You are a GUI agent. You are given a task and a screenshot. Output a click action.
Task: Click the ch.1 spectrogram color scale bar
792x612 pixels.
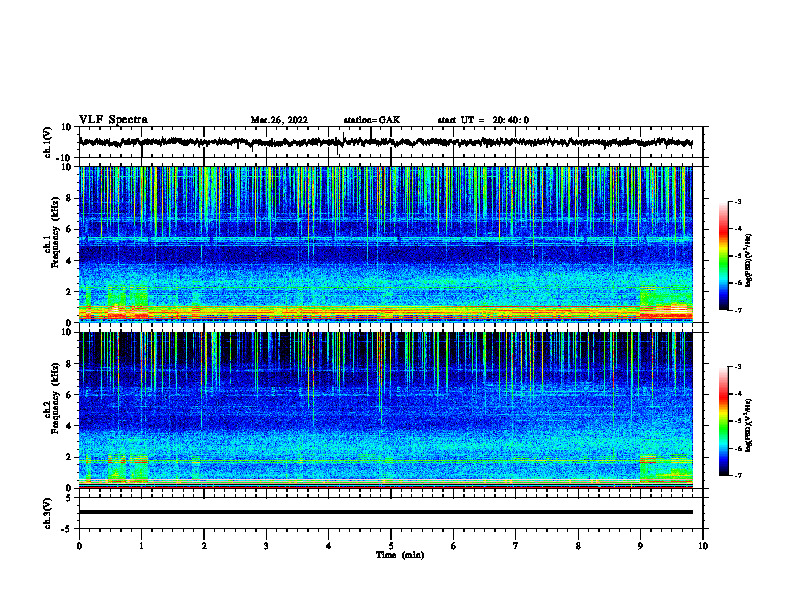point(723,256)
